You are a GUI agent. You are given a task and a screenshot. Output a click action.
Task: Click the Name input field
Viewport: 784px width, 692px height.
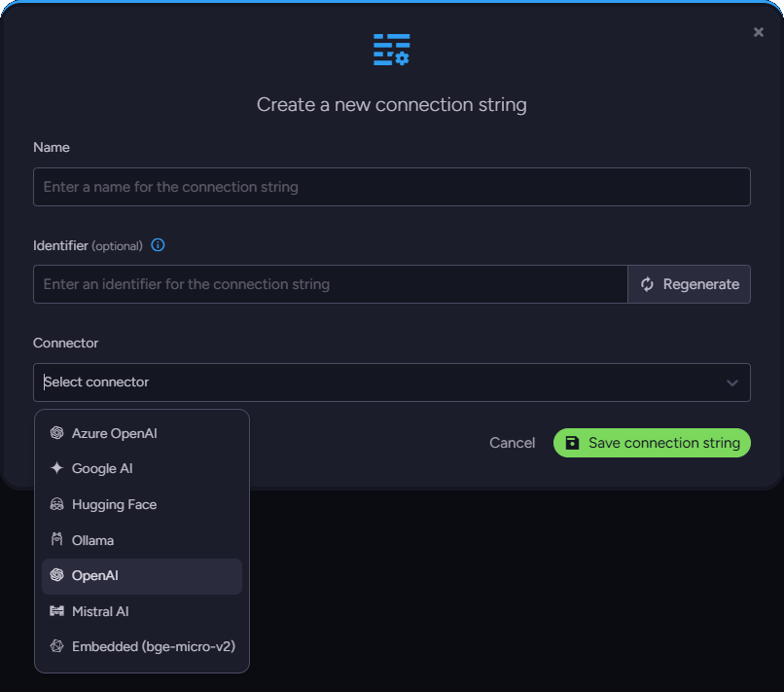click(x=391, y=187)
